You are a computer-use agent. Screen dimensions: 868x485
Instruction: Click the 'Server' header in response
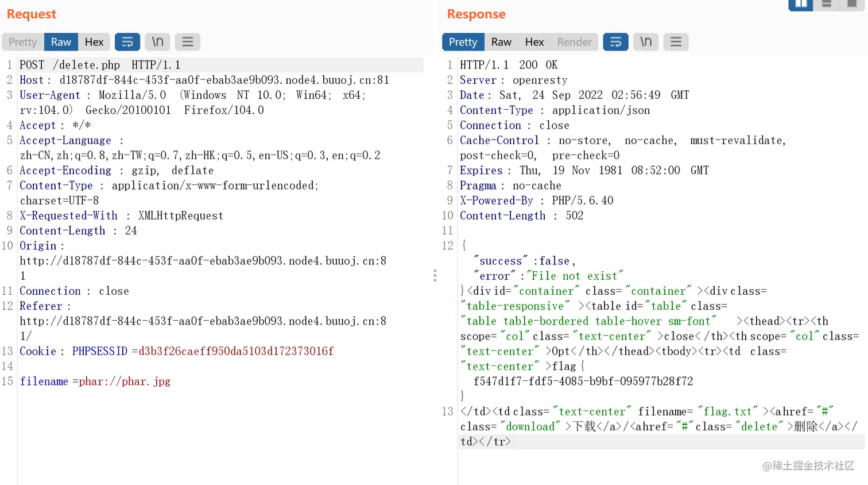click(478, 80)
